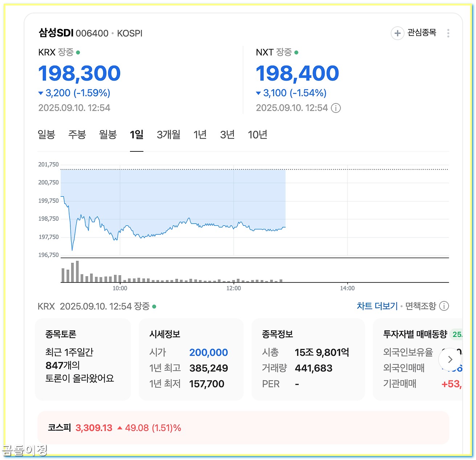
Task: Click the 면책조항 info icon
Action: 444,306
